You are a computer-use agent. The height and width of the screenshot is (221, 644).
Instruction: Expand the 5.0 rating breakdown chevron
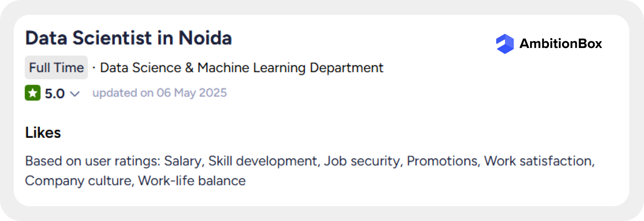(x=75, y=94)
